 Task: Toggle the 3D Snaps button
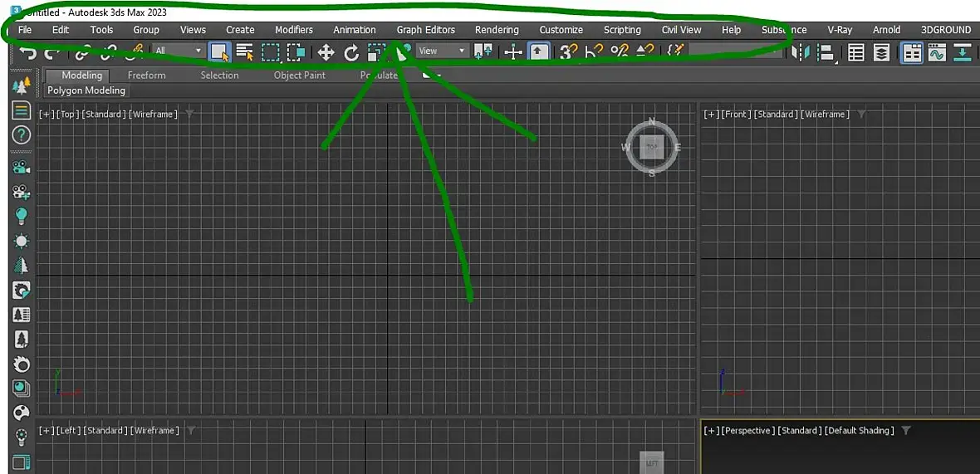point(568,51)
